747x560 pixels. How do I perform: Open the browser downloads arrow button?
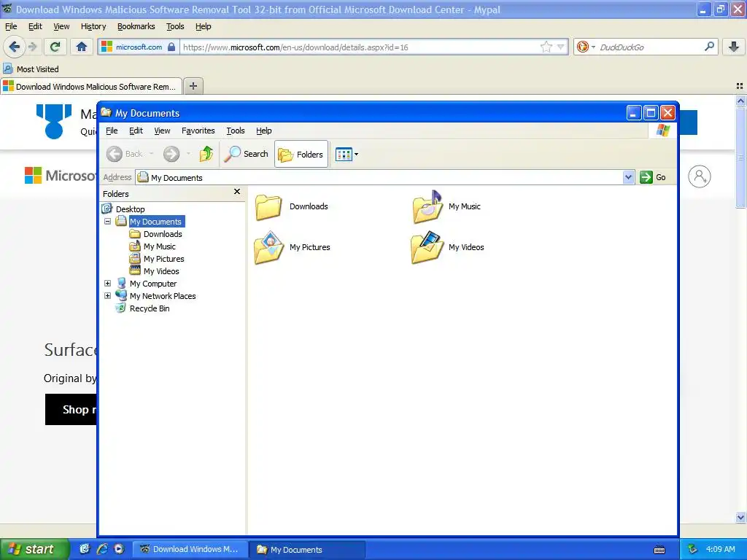click(734, 47)
